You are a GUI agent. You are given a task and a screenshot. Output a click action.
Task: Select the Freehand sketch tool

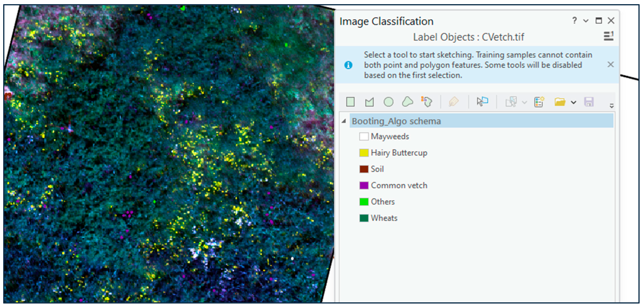(x=407, y=102)
